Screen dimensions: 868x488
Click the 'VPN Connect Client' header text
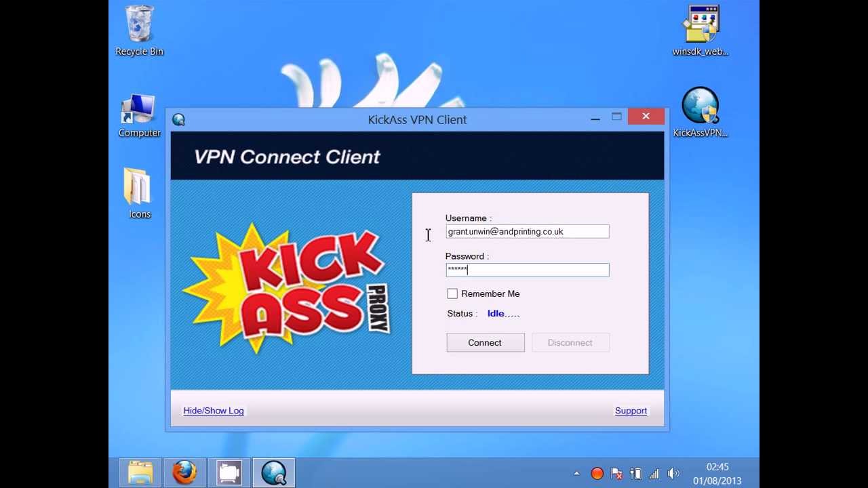pos(287,157)
